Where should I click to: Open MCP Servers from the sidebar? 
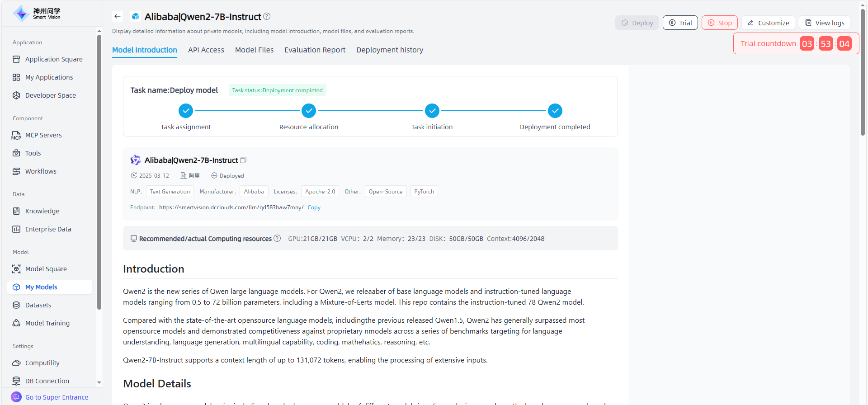[43, 135]
